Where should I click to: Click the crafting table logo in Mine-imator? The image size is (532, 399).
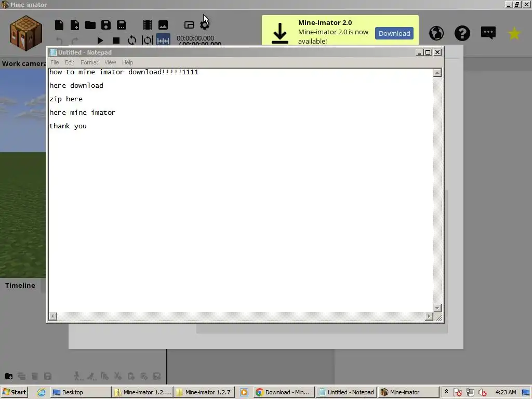tap(26, 33)
